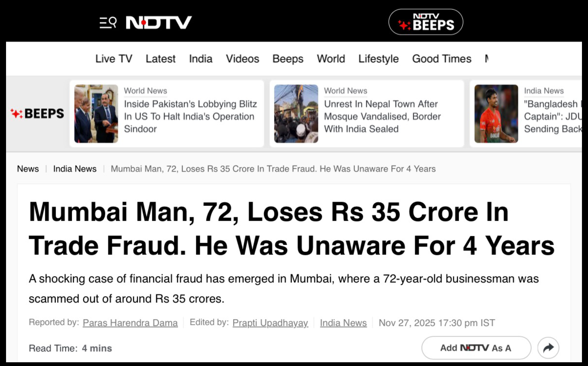Open the Live TV section
Image resolution: width=588 pixels, height=366 pixels.
(x=114, y=59)
